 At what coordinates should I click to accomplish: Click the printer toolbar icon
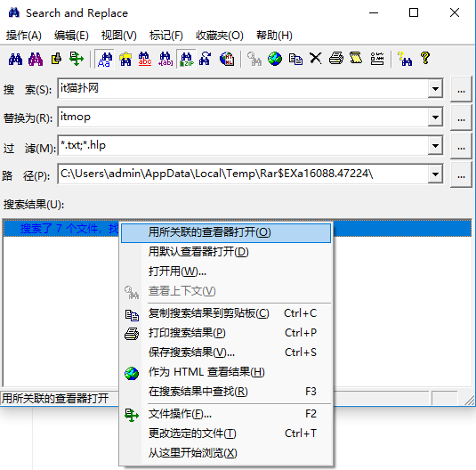tap(335, 59)
